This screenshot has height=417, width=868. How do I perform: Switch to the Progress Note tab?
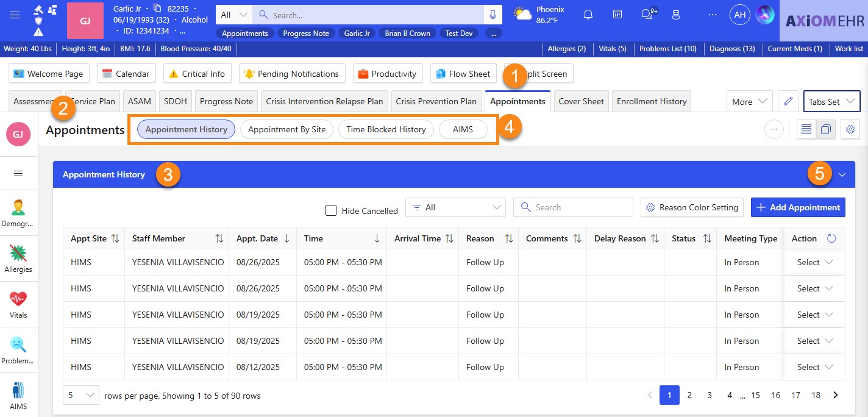[x=226, y=102]
